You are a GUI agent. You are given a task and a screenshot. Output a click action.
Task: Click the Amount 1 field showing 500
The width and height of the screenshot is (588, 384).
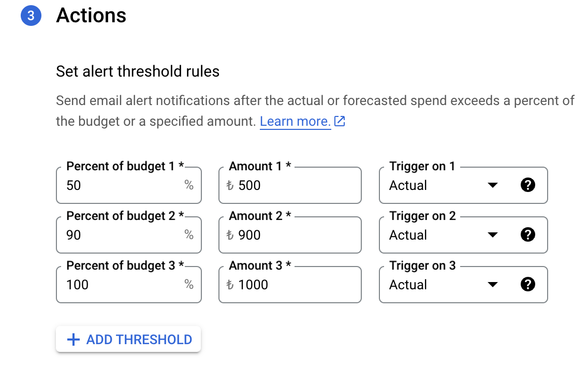pyautogui.click(x=290, y=185)
